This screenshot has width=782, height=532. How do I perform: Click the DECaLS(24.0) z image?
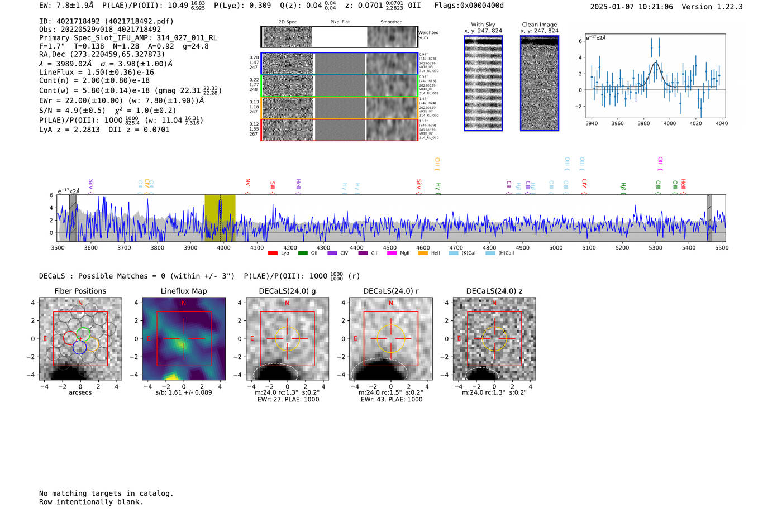(x=494, y=338)
